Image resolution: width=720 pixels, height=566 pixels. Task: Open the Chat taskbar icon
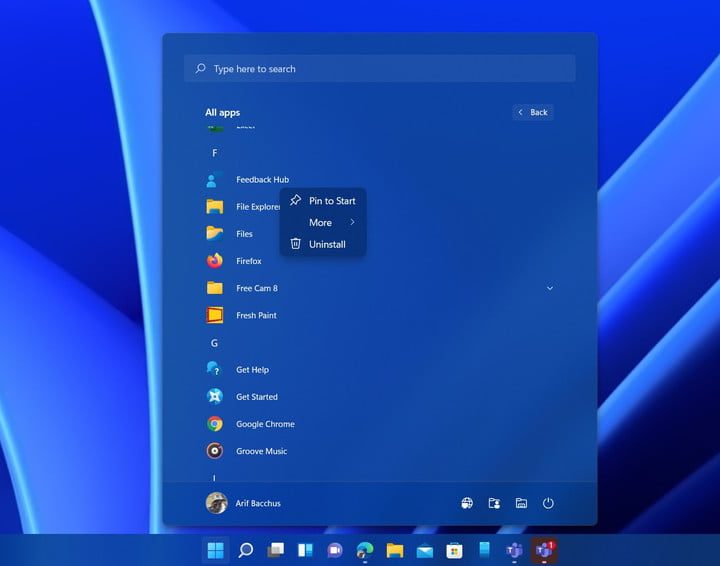coord(335,549)
